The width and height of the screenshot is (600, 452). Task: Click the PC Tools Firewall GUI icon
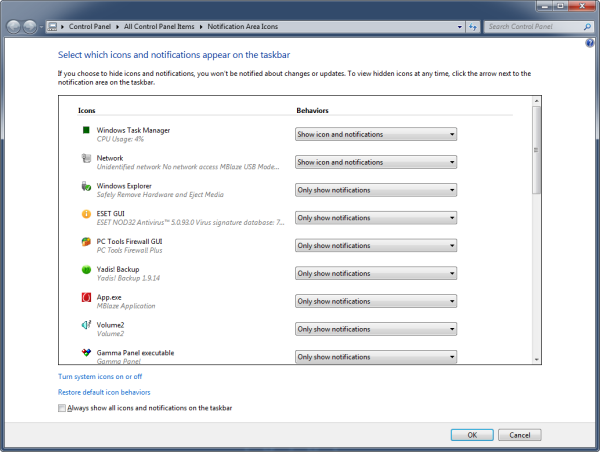pyautogui.click(x=86, y=243)
